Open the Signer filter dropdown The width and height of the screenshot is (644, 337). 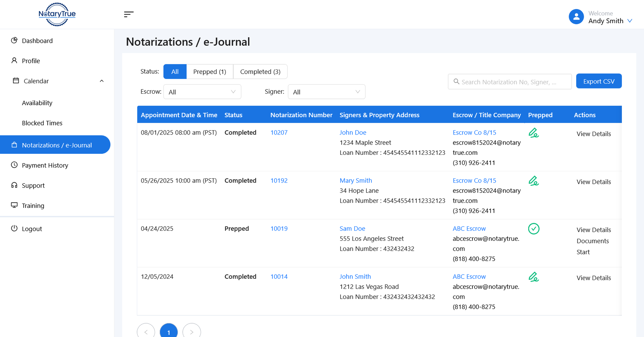click(326, 92)
